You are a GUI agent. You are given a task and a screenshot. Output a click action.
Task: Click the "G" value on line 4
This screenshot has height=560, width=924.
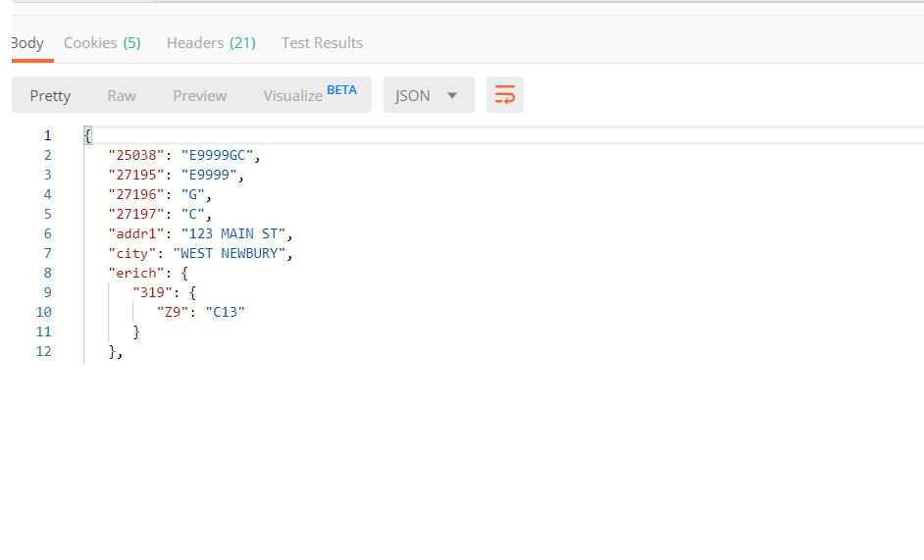pos(192,194)
